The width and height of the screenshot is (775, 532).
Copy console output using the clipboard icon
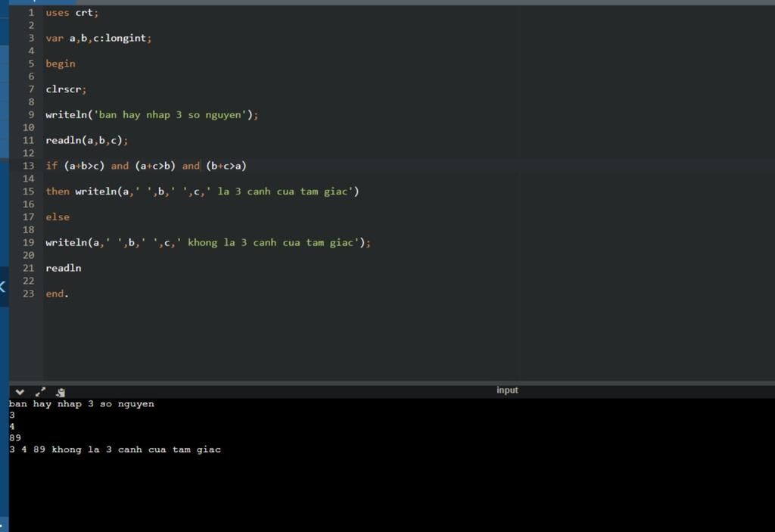(x=61, y=393)
